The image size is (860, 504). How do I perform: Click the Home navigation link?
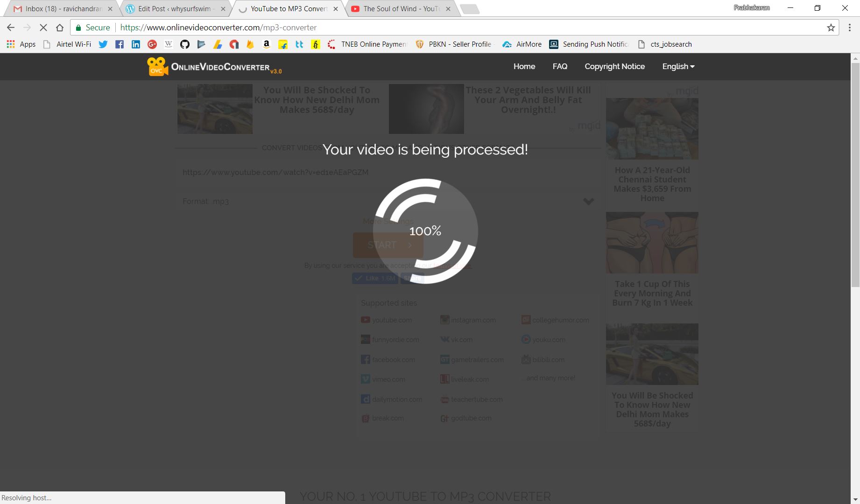(524, 66)
